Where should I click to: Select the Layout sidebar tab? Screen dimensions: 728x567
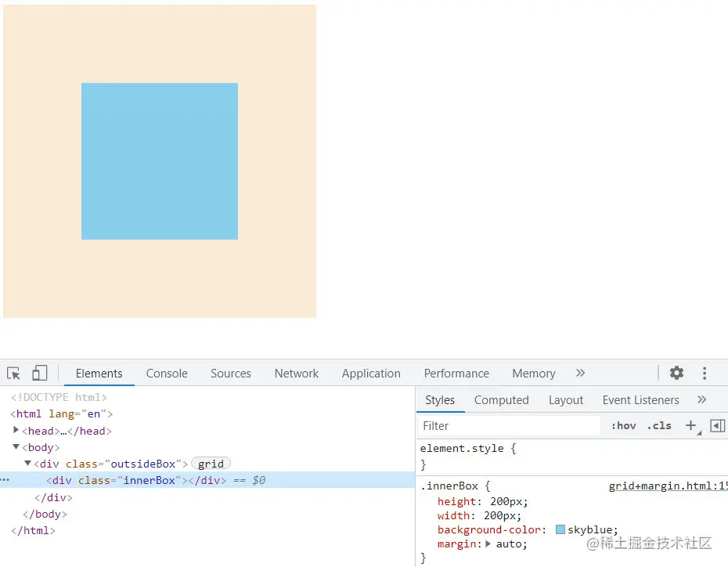coord(565,400)
